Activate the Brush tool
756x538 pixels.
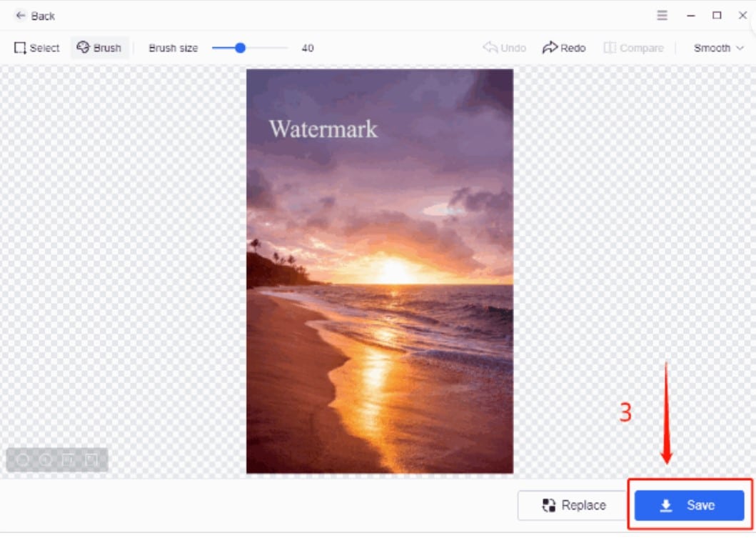click(99, 48)
